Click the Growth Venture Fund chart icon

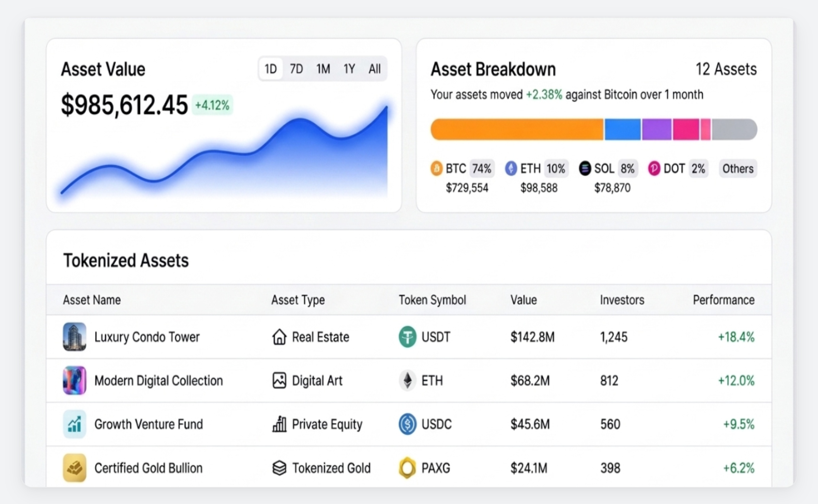click(x=75, y=424)
